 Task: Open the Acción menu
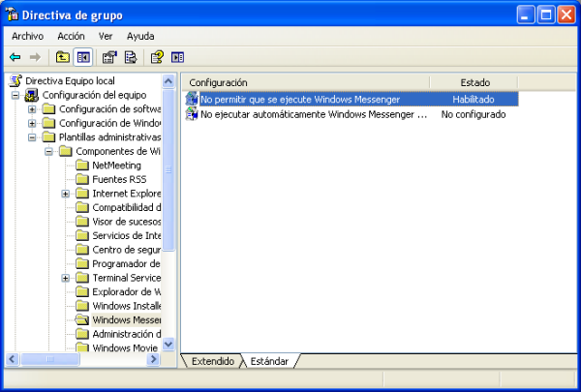coord(71,36)
